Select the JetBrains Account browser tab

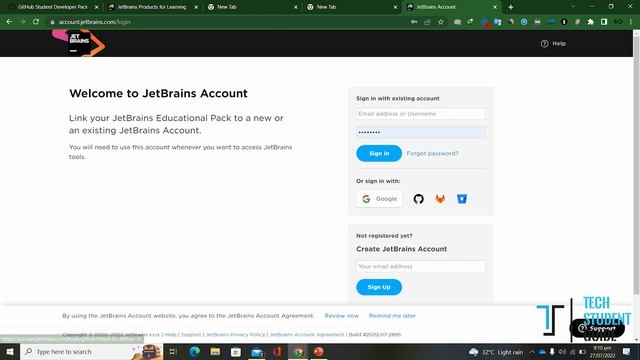(436, 7)
